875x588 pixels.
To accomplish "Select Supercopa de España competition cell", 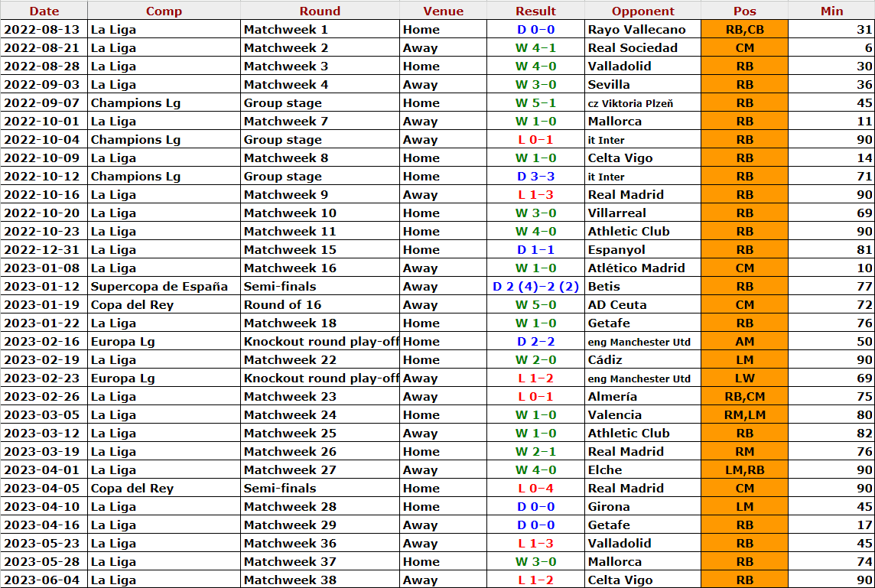I will point(164,286).
